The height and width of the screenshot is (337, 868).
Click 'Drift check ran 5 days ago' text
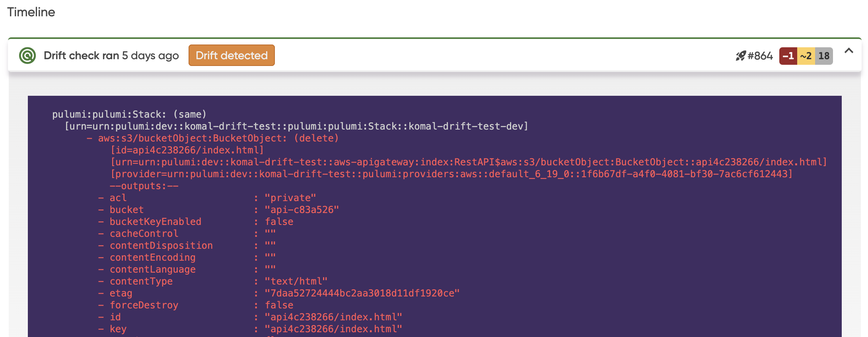coord(111,56)
